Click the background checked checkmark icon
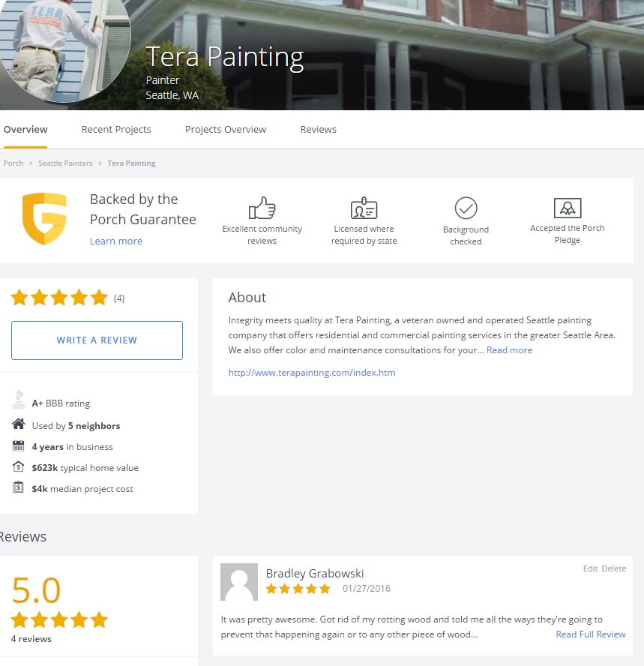Image resolution: width=644 pixels, height=666 pixels. pos(466,208)
